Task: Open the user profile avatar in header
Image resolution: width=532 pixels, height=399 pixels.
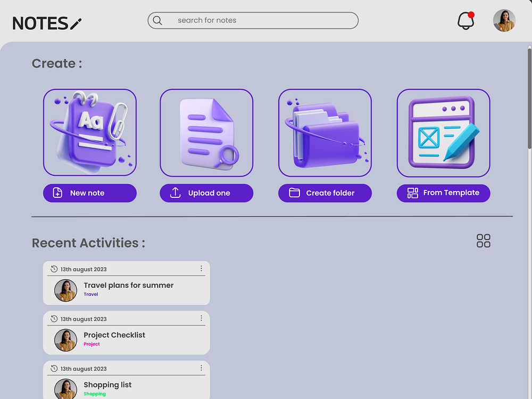Action: [504, 21]
